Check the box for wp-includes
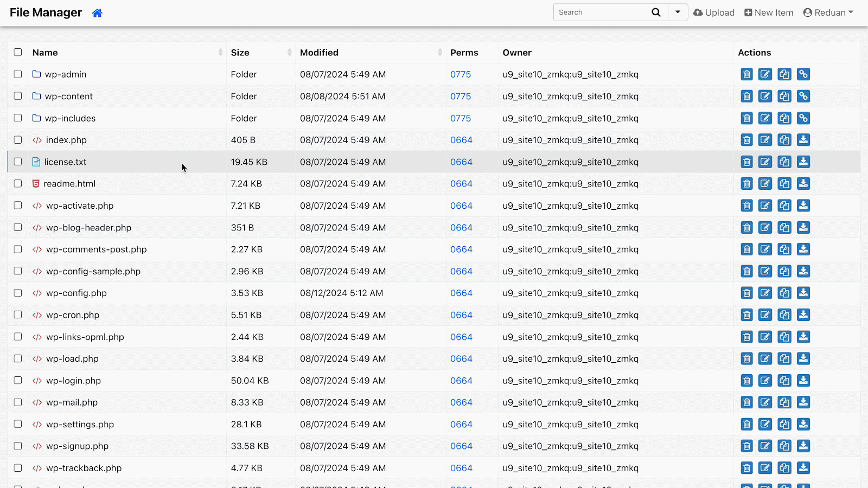868x488 pixels. tap(18, 118)
